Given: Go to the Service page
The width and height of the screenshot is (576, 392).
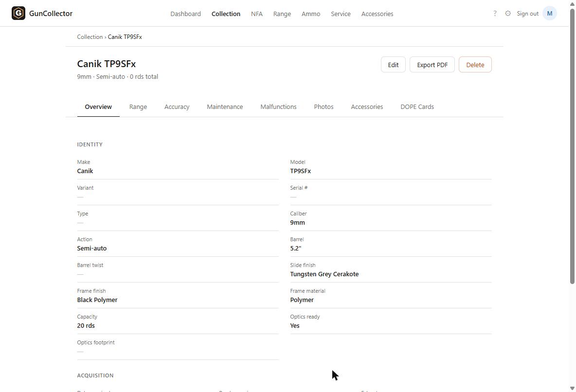Looking at the screenshot, I should click(x=341, y=14).
